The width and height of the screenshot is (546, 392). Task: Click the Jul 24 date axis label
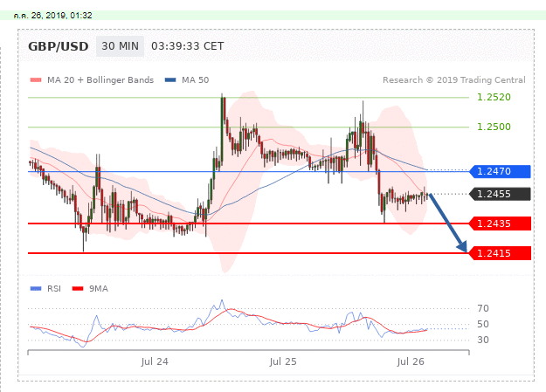point(155,361)
